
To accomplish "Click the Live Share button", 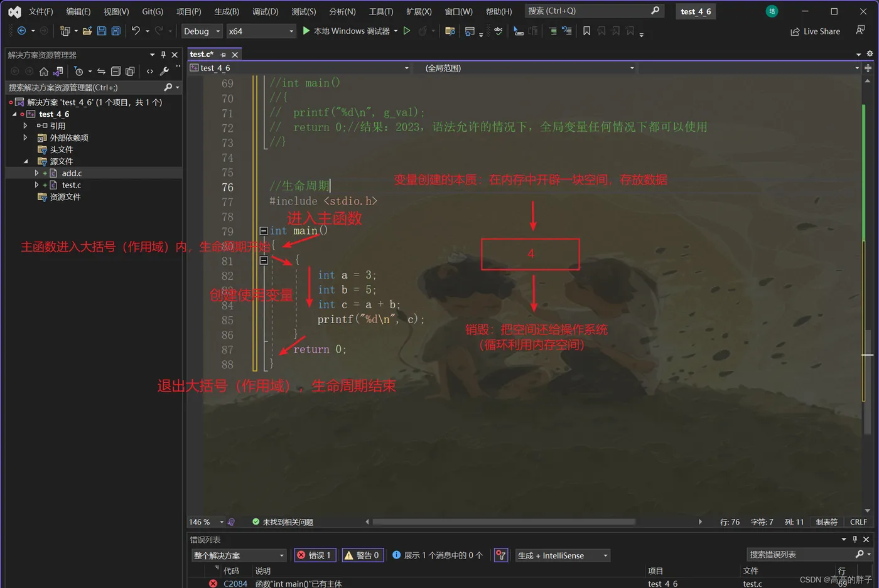I will [815, 31].
